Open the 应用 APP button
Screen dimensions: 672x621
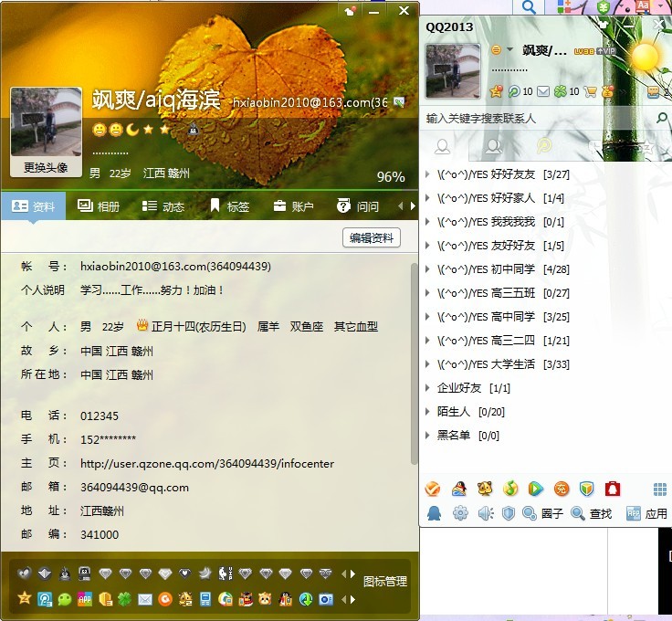click(646, 513)
